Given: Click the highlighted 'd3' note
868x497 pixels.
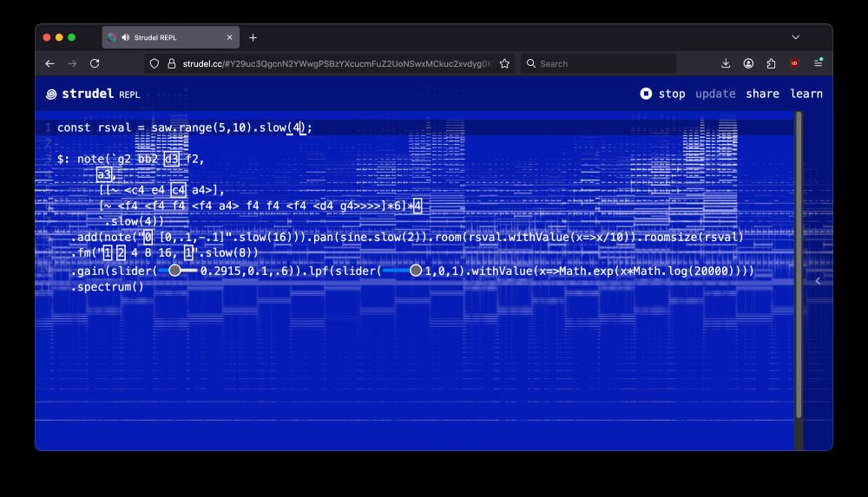Looking at the screenshot, I should 172,160.
